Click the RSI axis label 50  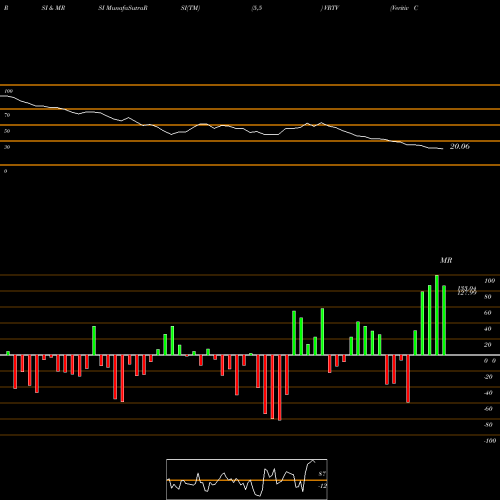coord(7,131)
